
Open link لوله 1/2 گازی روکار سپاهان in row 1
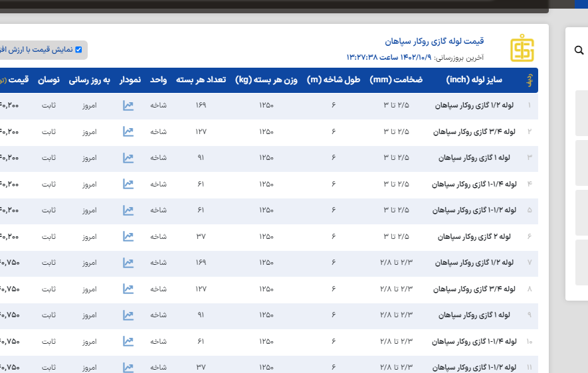(x=475, y=106)
